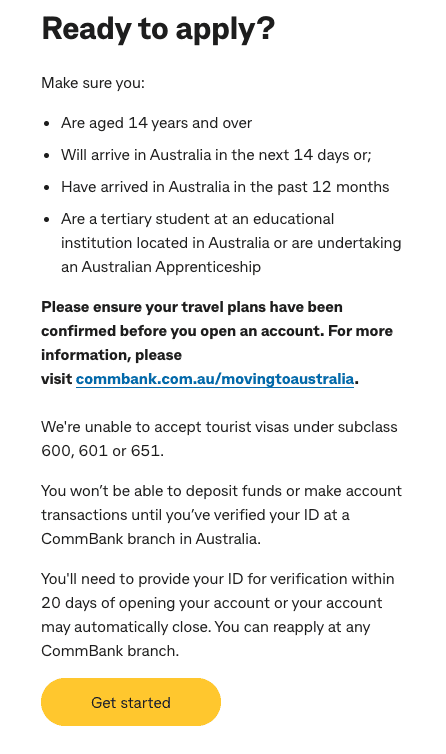Image resolution: width=446 pixels, height=754 pixels.
Task: Click the 'Are aged 14 years and over' item
Action: point(156,123)
